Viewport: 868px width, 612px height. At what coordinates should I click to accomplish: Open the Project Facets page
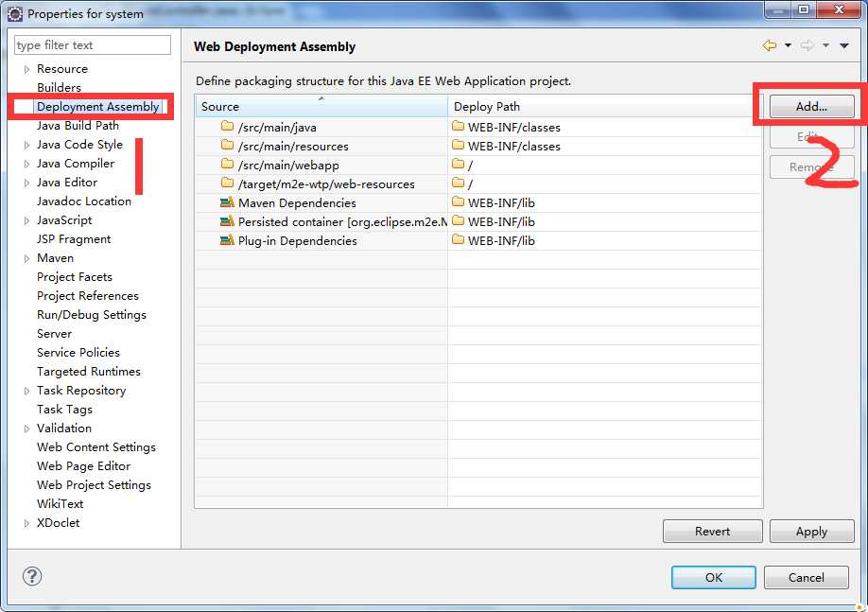pyautogui.click(x=75, y=277)
